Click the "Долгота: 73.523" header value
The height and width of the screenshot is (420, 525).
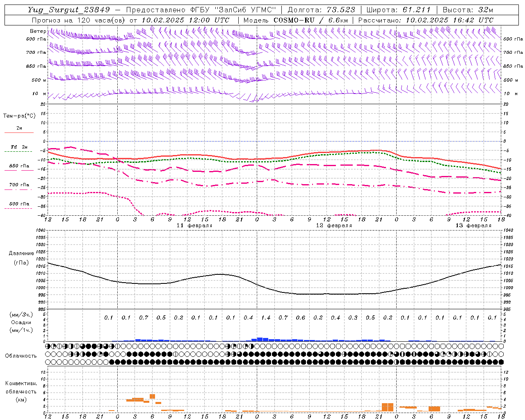coord(321,10)
